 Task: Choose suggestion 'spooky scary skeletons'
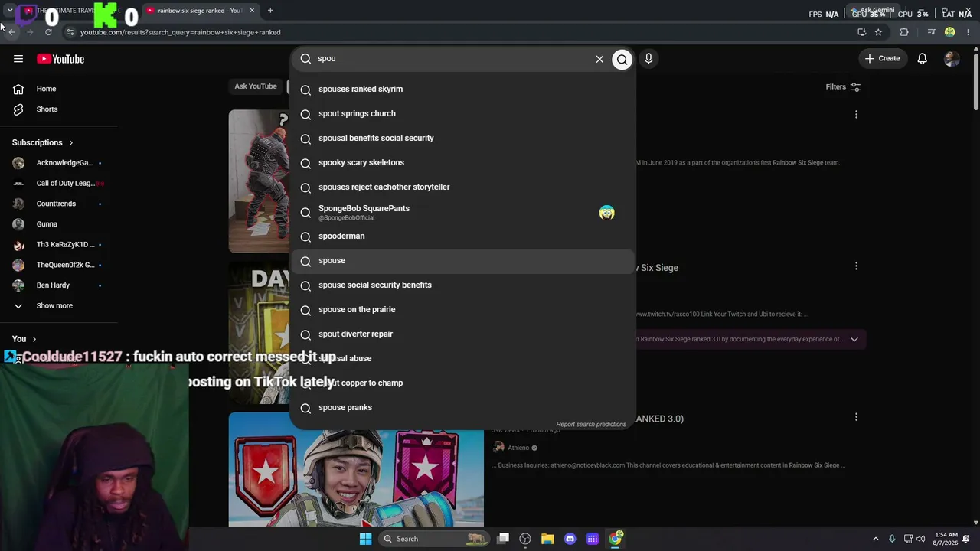(x=462, y=162)
